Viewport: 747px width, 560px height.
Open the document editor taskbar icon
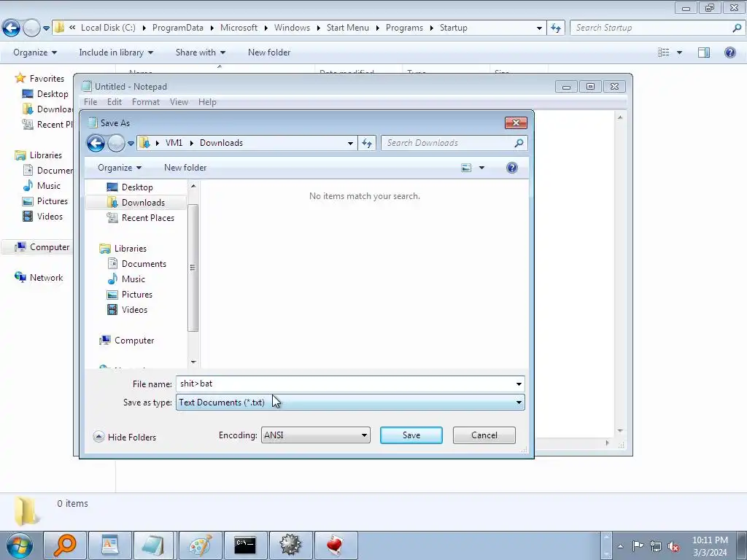(x=110, y=545)
